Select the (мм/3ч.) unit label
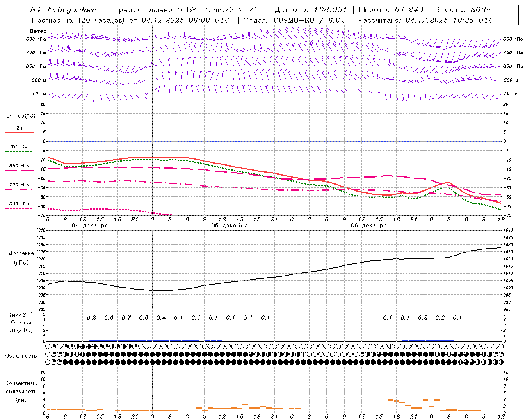 [x=21, y=315]
